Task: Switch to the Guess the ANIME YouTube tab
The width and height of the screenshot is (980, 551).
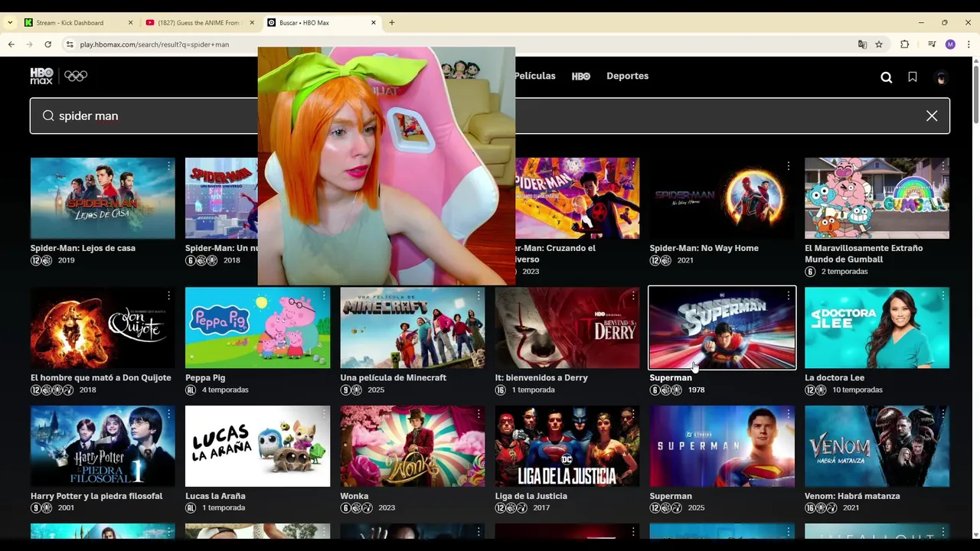Action: 199,23
